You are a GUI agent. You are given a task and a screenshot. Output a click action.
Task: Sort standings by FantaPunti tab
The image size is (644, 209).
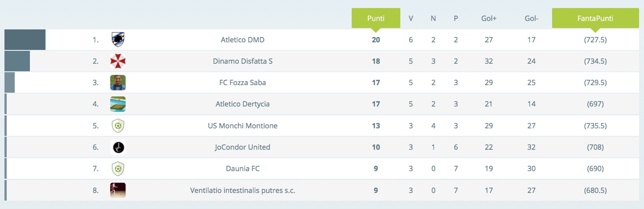(595, 18)
